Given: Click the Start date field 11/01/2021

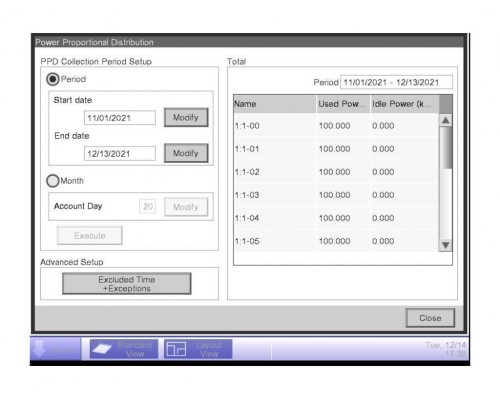Looking at the screenshot, I should 120,118.
